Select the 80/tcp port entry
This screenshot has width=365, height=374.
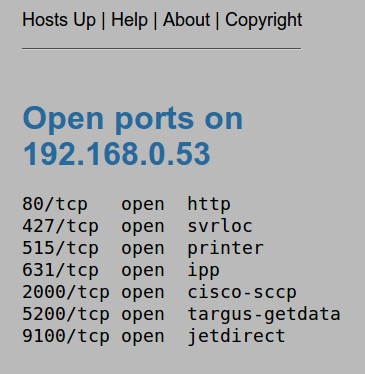(x=55, y=204)
